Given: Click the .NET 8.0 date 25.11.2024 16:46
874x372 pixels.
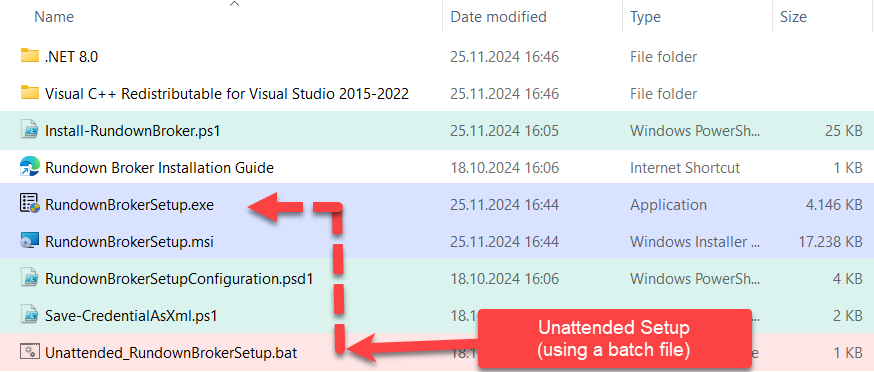Looking at the screenshot, I should pos(504,56).
